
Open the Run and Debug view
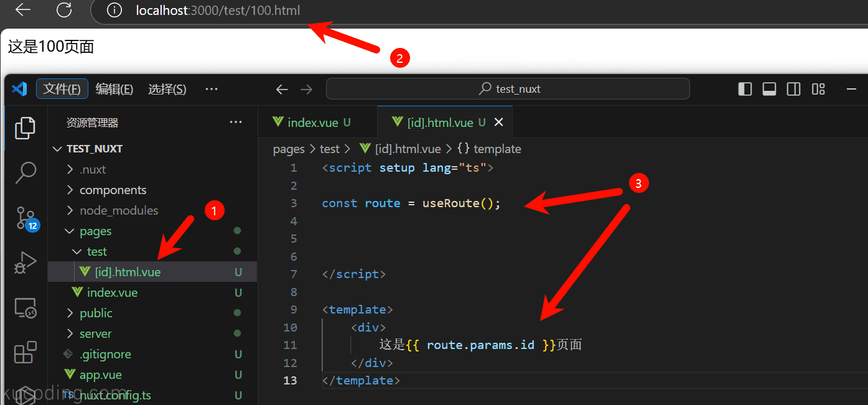pos(26,263)
